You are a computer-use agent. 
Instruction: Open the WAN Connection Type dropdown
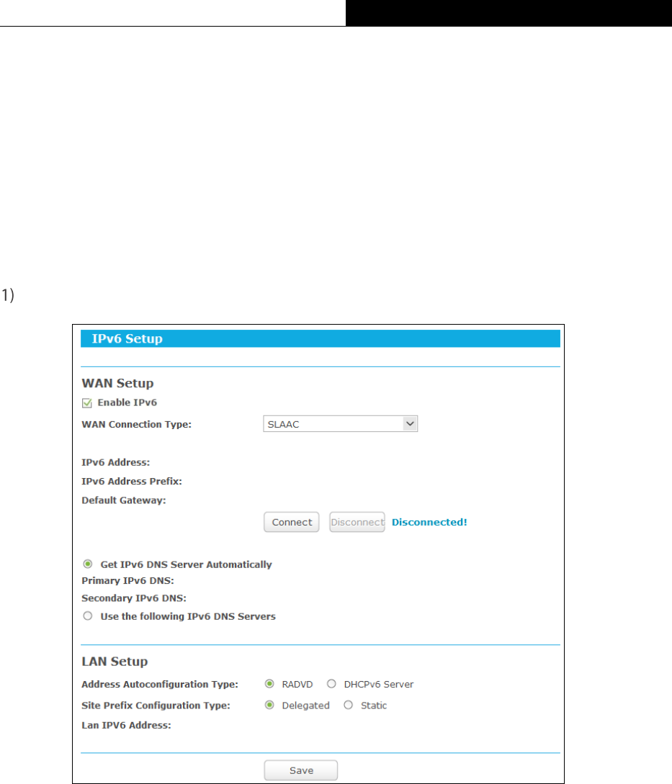click(x=340, y=424)
